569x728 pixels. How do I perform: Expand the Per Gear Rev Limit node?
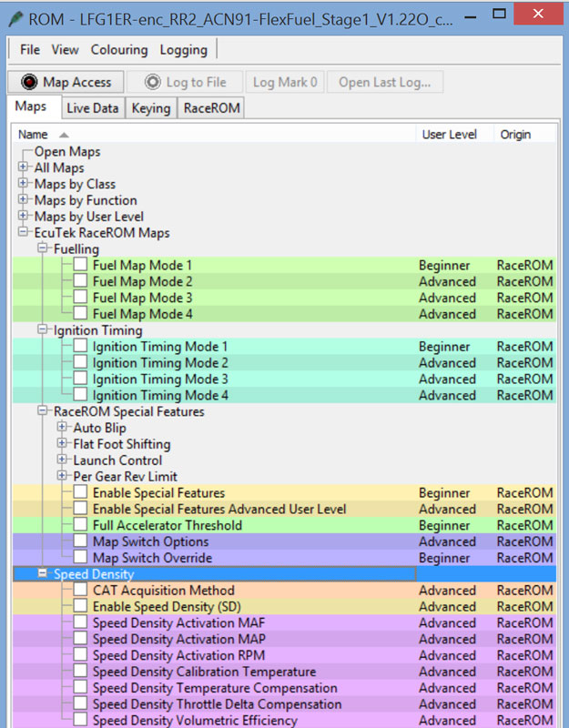coord(62,475)
